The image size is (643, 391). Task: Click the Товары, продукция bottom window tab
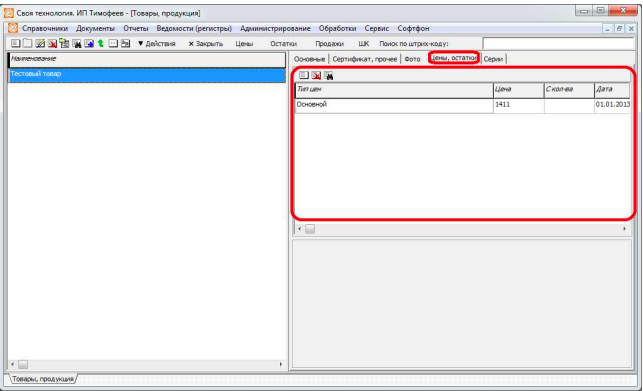(43, 379)
